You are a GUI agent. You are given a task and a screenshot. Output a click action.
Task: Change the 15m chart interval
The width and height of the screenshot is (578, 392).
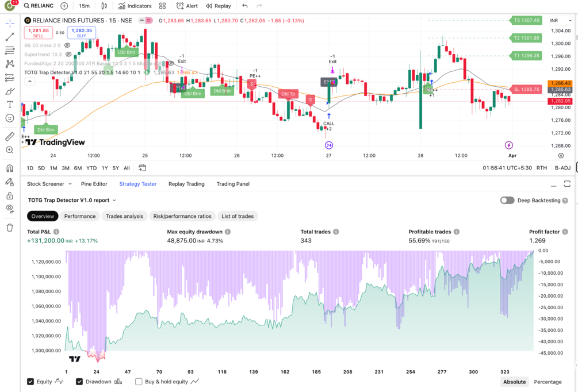tap(84, 6)
